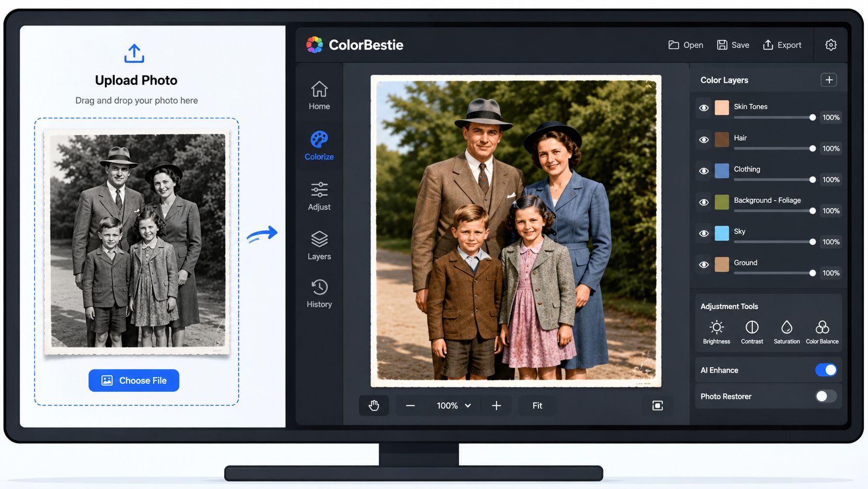Image resolution: width=868 pixels, height=489 pixels.
Task: Click the Background - Foliage 100% value
Action: [x=831, y=211]
